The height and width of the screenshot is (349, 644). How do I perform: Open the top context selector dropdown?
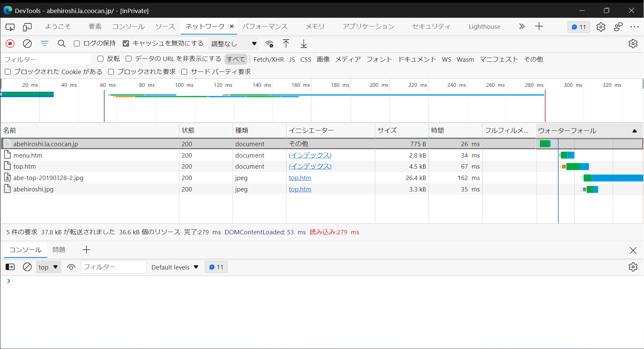[48, 267]
